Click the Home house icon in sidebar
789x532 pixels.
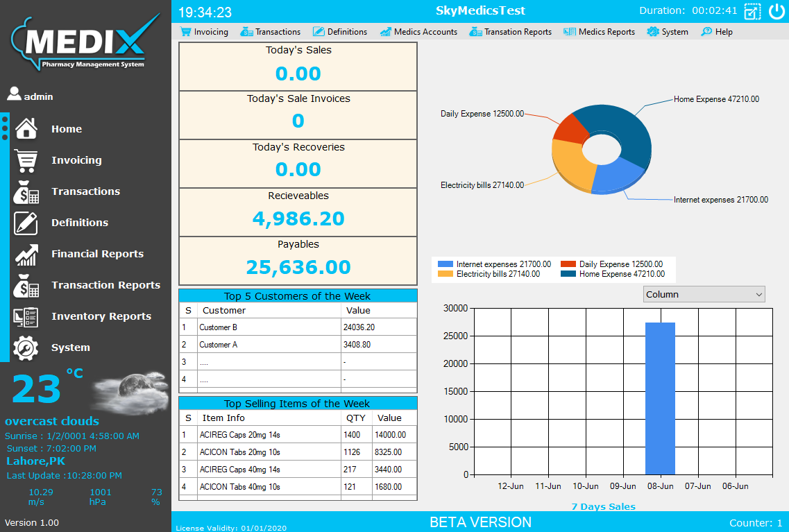[x=26, y=128]
